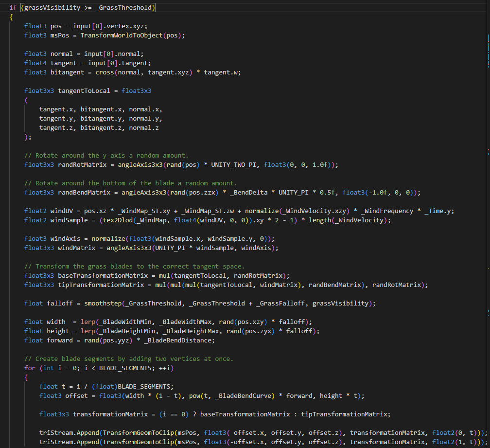Click the 'Create blade segments' comment line
Image resolution: width=490 pixels, height=448 pixels.
[x=128, y=358]
